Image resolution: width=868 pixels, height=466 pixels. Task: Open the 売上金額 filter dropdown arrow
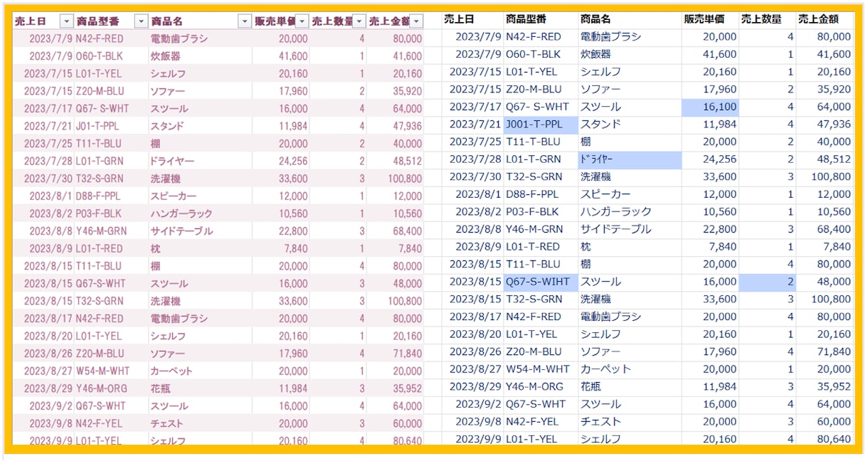(416, 21)
